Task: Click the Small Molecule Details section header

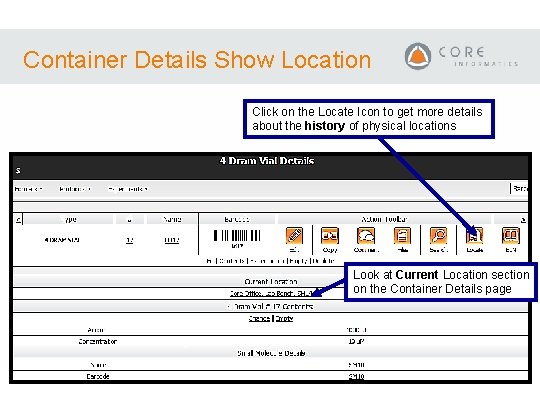Action: point(271,353)
